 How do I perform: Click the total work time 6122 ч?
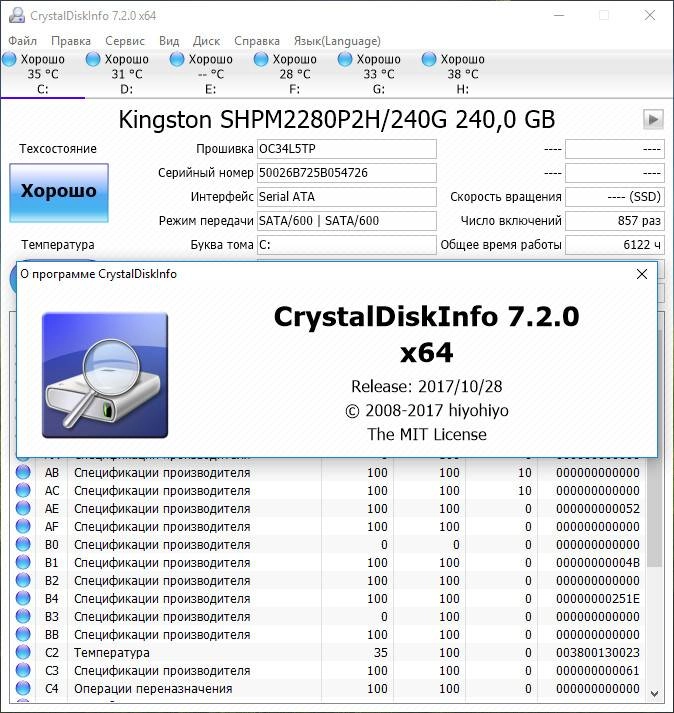point(614,245)
